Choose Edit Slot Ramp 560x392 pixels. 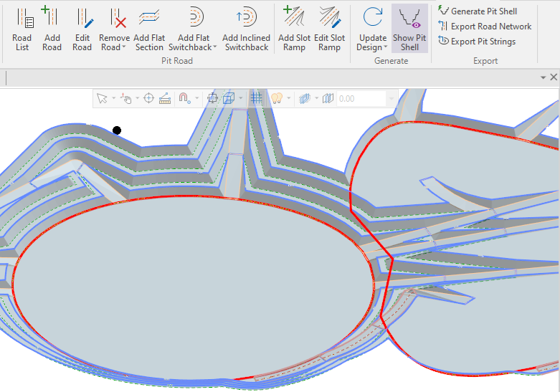coord(329,29)
